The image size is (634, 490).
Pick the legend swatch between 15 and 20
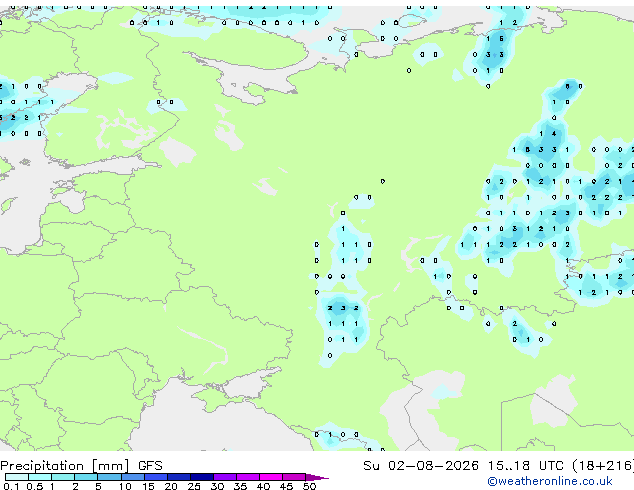coord(156,477)
